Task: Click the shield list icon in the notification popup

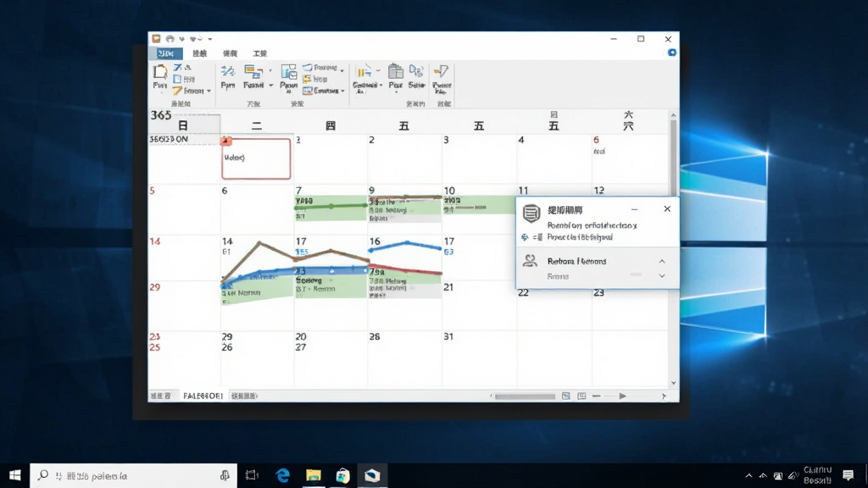Action: pyautogui.click(x=531, y=213)
